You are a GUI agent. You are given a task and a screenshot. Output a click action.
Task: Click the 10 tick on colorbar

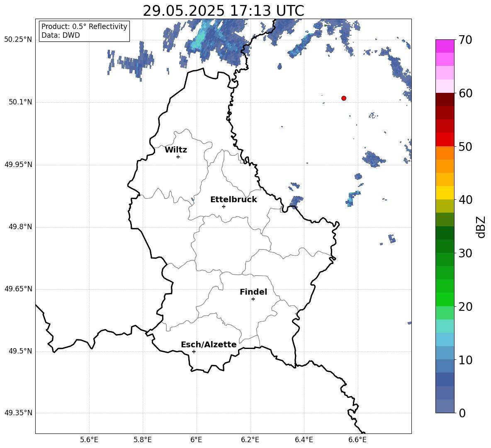[466, 360]
